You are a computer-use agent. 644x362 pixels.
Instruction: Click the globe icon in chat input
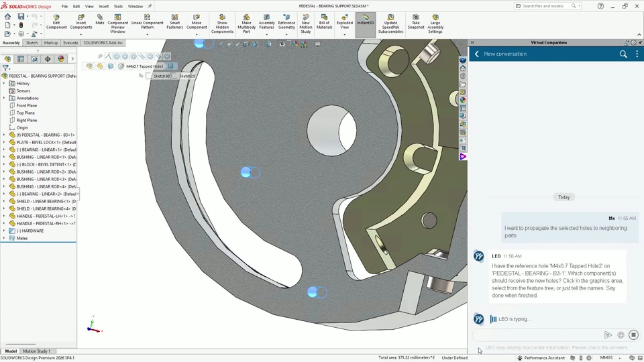click(x=621, y=335)
